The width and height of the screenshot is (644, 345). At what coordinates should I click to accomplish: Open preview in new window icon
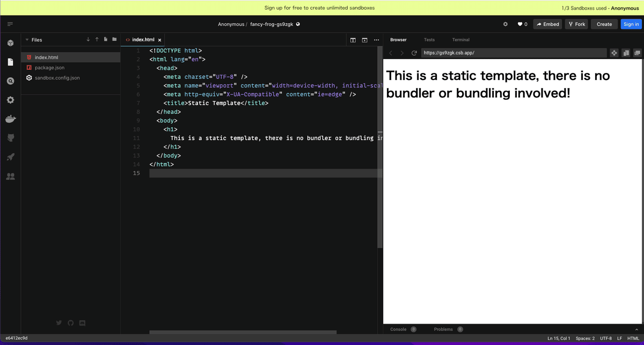[x=637, y=53]
